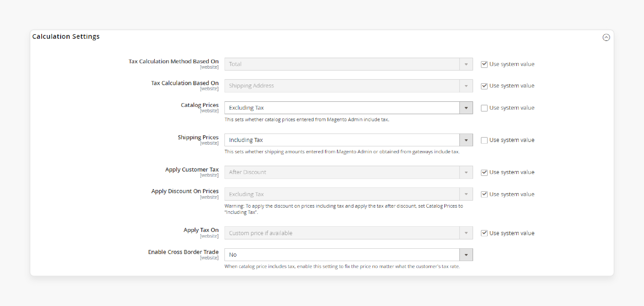Click the Shipping Prices including tax field
644x306 pixels.
[349, 140]
